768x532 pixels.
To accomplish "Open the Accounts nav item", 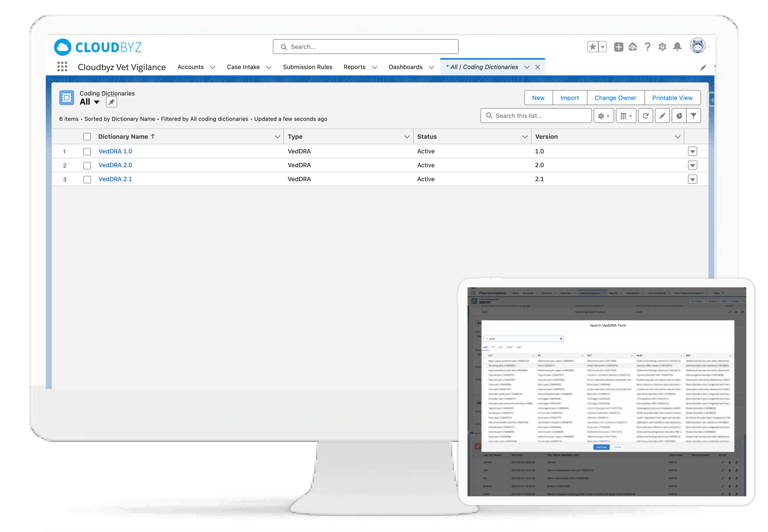I will (191, 67).
